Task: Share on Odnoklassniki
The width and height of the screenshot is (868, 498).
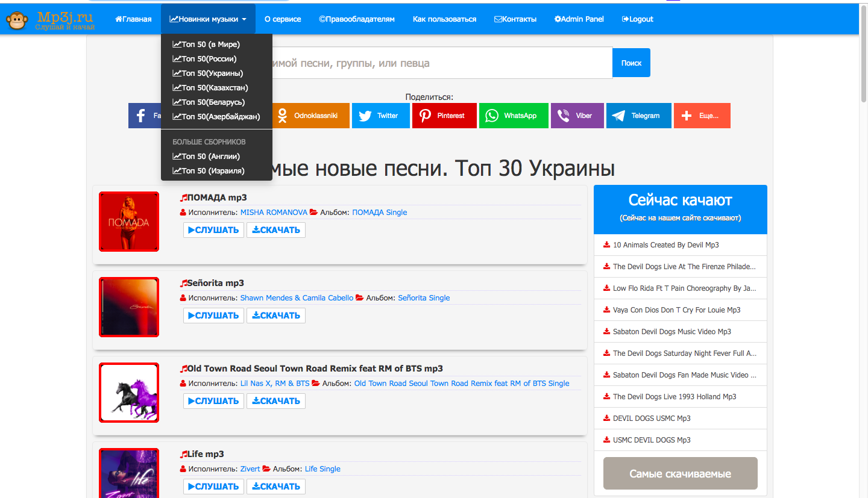Action: tap(310, 116)
